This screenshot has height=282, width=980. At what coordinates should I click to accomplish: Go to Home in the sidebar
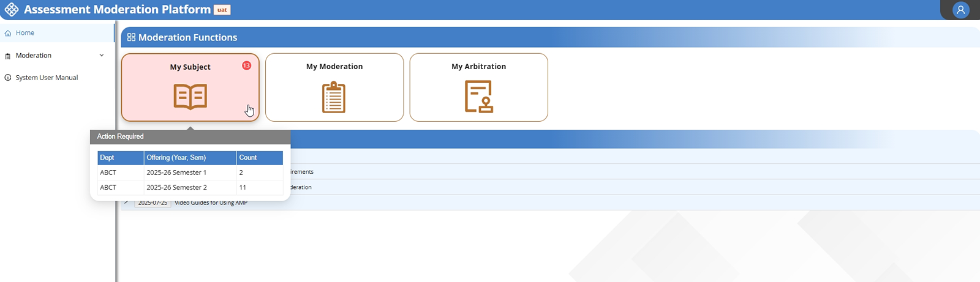click(56, 33)
